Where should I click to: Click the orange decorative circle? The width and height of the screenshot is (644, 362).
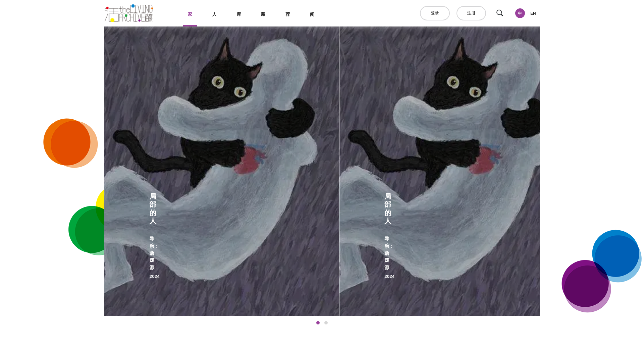pyautogui.click(x=69, y=142)
